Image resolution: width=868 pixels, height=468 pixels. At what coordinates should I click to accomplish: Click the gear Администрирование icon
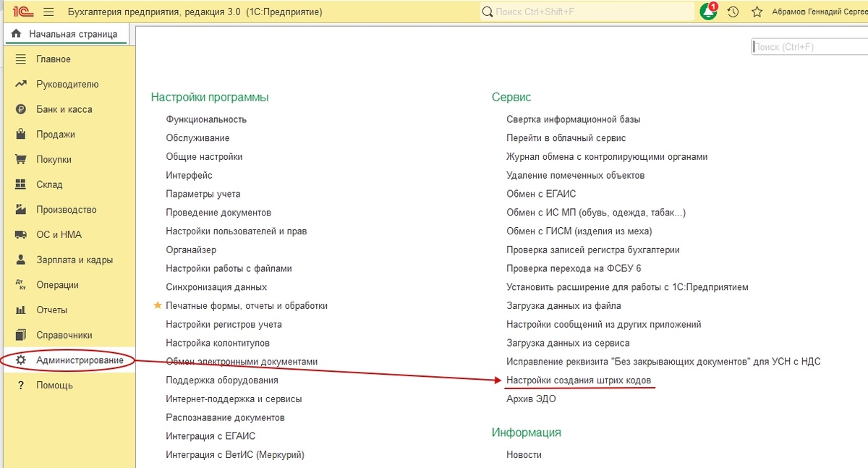(x=21, y=360)
